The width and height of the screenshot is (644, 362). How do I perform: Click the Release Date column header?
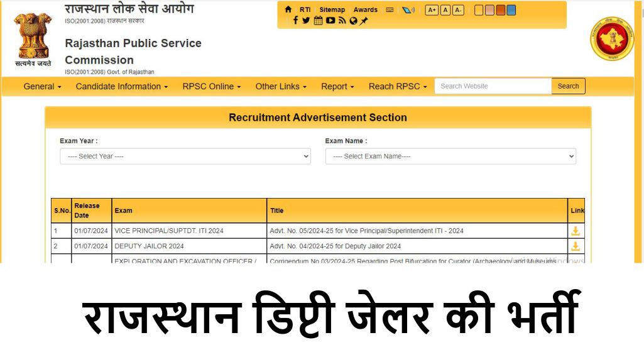point(91,211)
